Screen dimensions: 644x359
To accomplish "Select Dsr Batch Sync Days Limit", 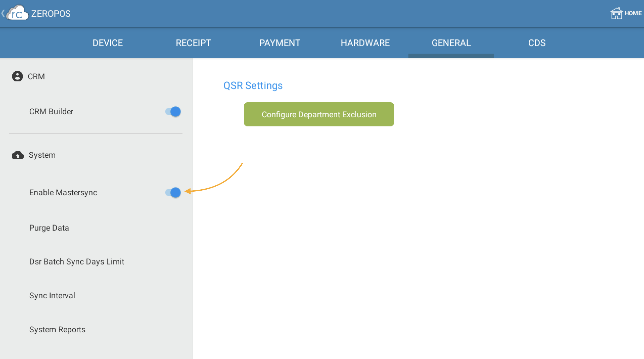I will click(x=77, y=262).
